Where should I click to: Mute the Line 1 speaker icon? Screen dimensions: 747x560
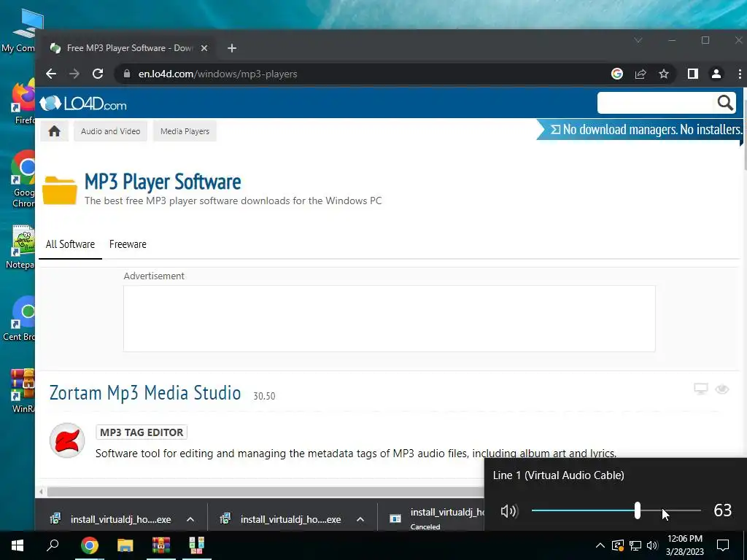pos(508,511)
